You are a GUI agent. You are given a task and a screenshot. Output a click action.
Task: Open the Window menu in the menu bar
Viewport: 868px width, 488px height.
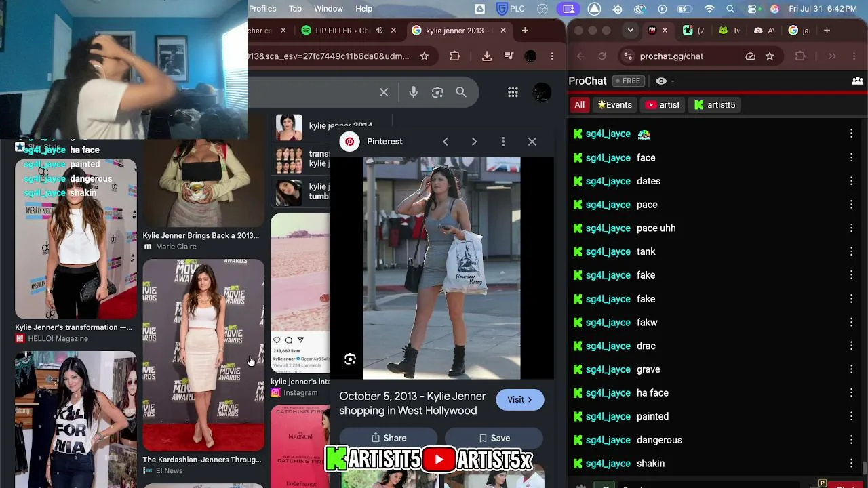(x=328, y=9)
